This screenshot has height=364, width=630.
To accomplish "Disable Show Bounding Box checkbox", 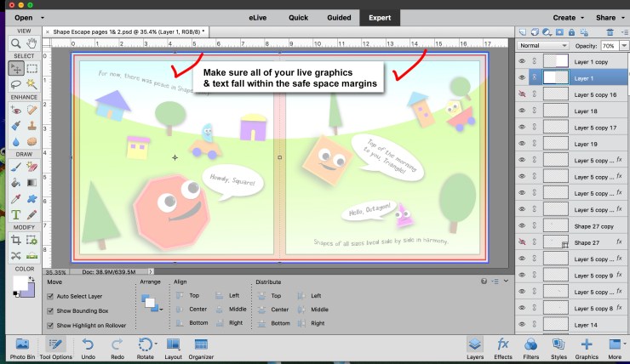I will [x=51, y=311].
